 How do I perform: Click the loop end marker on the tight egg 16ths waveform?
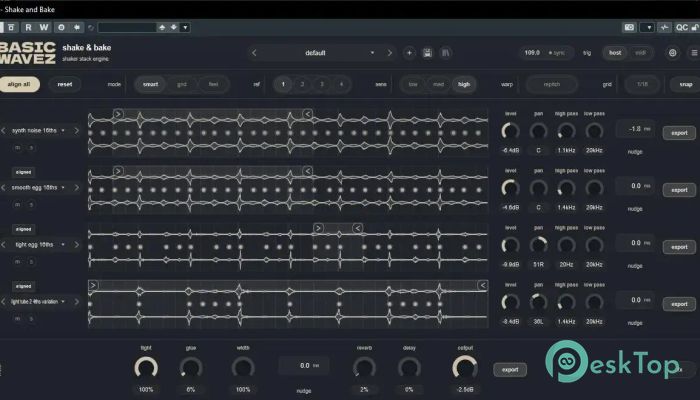[x=358, y=229]
